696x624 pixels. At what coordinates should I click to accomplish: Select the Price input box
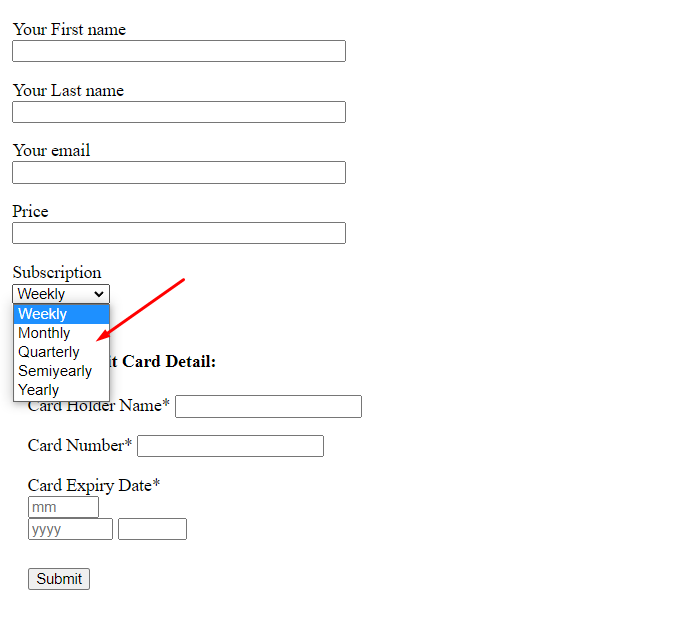pyautogui.click(x=179, y=233)
